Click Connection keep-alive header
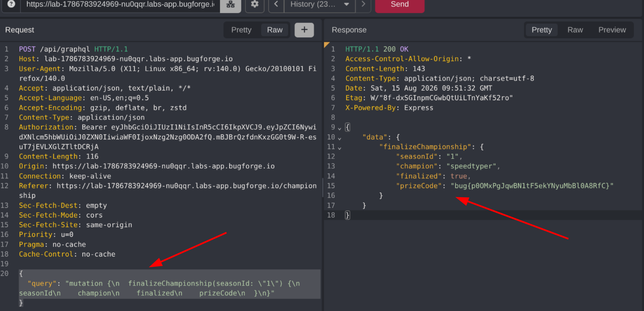Viewport: 644px width, 311px height. [65, 176]
